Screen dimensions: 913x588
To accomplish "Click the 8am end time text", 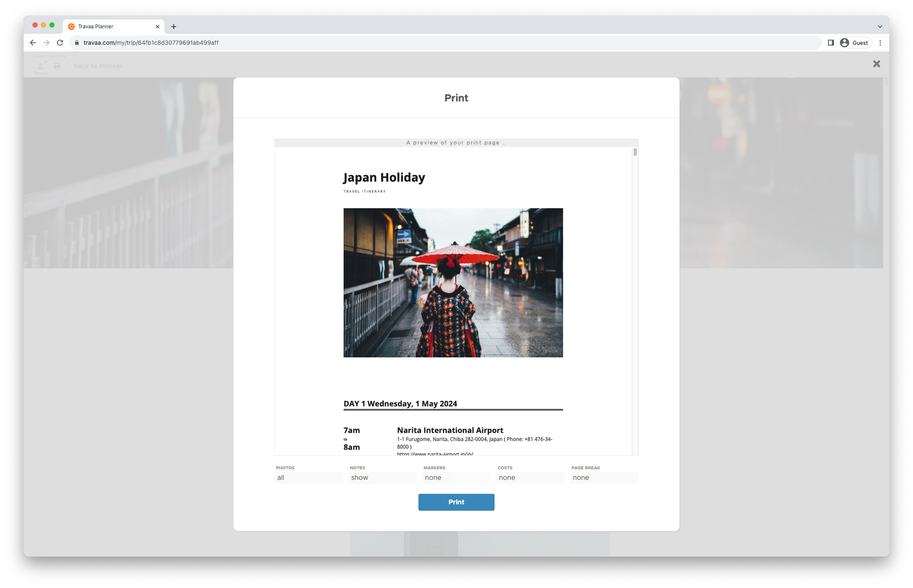I will [352, 447].
